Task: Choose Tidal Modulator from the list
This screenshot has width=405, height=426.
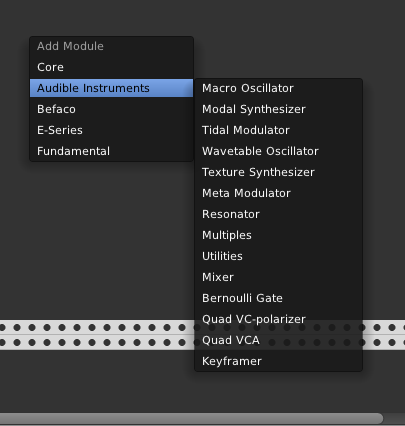Action: tap(278, 130)
